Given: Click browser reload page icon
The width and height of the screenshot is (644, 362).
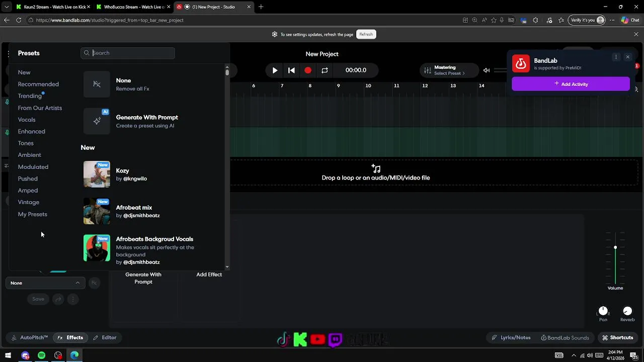Looking at the screenshot, I should [19, 20].
